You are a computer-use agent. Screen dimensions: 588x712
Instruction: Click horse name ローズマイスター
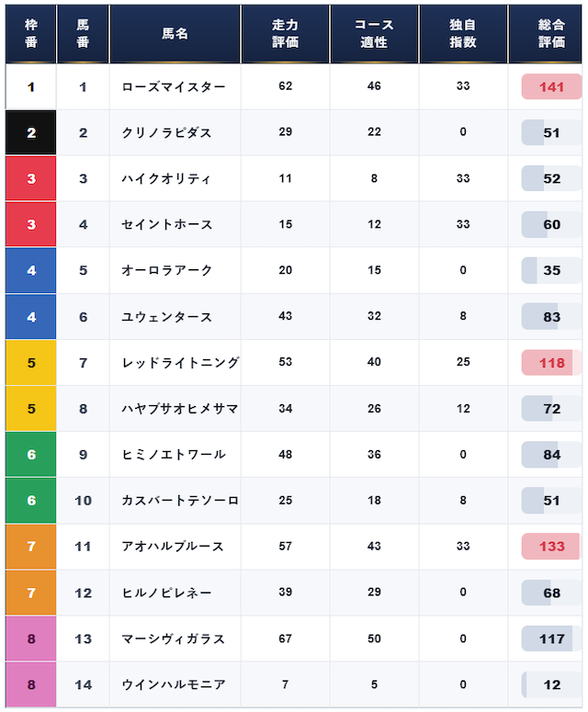coord(174,86)
